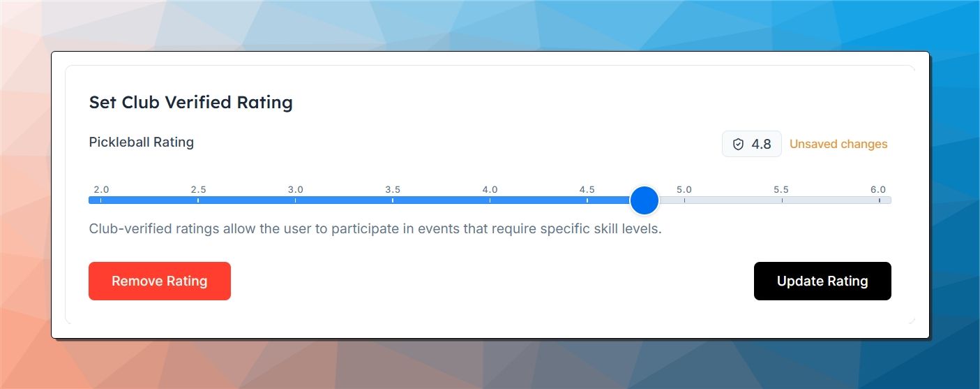Set slider to the 3.0 tick mark

click(296, 200)
